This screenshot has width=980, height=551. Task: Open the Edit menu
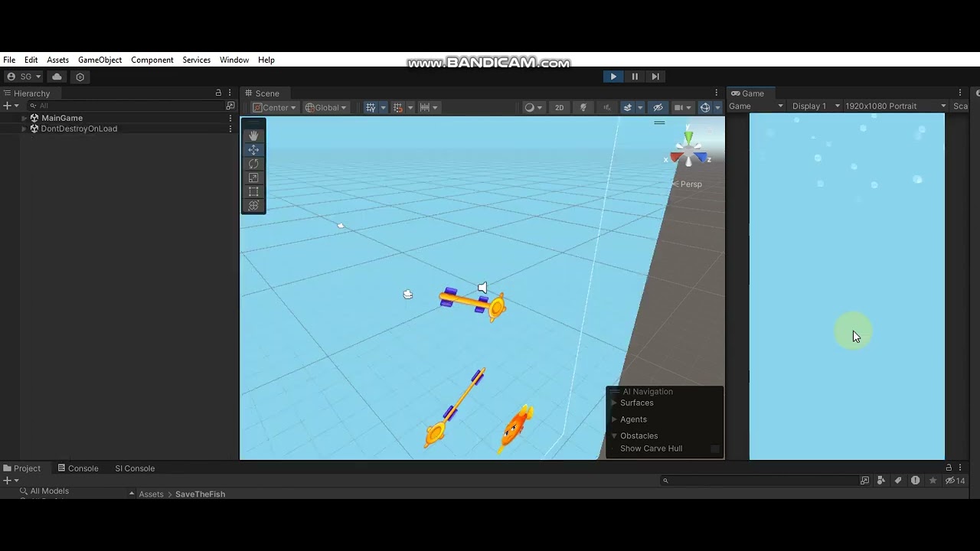(31, 60)
